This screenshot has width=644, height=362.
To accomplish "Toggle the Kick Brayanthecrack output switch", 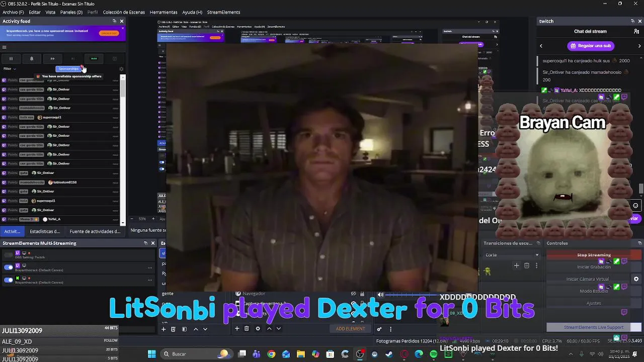I will tap(9, 280).
